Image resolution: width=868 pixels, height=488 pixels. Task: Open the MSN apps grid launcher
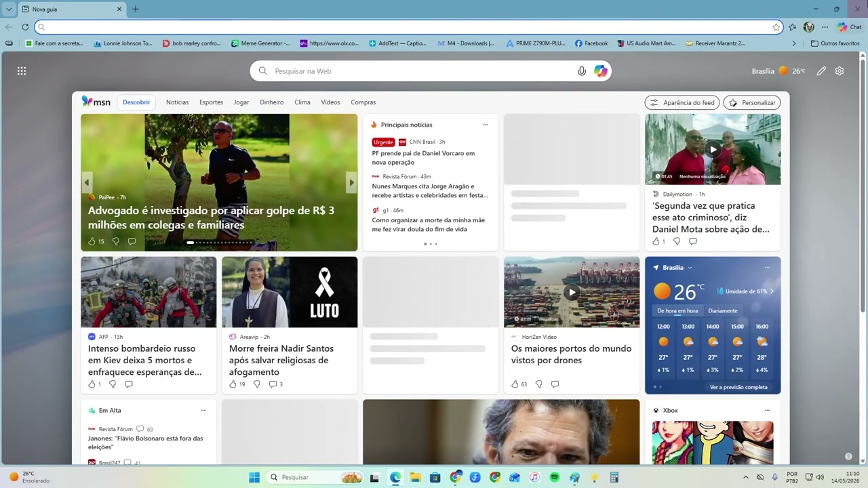pyautogui.click(x=22, y=71)
